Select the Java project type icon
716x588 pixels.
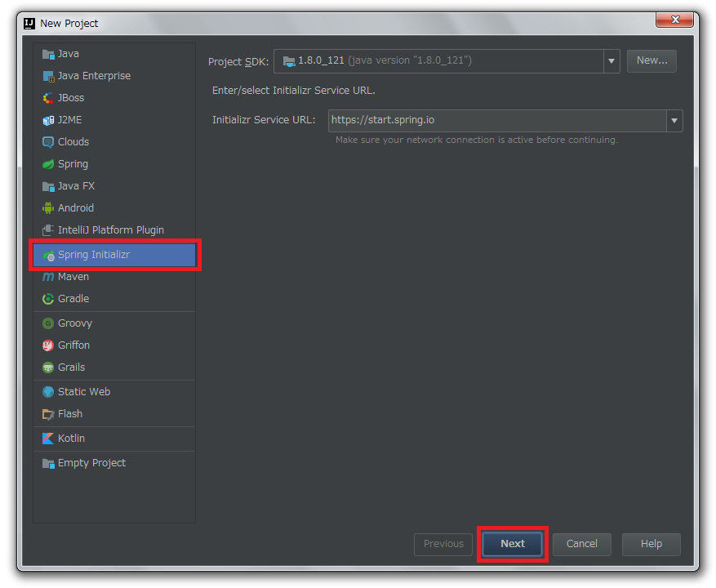(x=48, y=55)
